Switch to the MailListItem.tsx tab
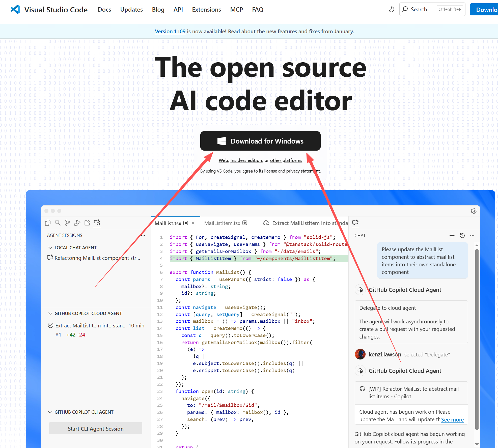498x448 pixels. coord(222,223)
